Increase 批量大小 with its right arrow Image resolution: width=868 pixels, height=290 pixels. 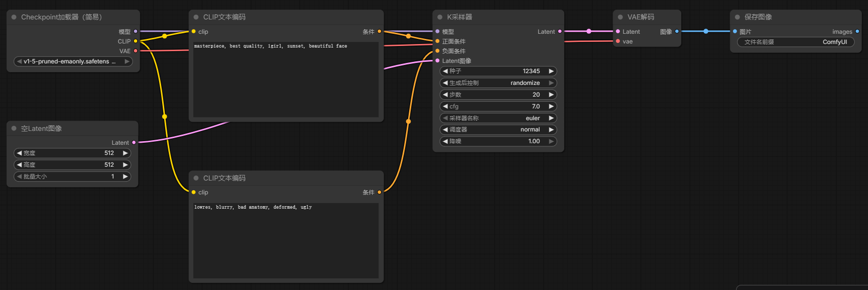tap(125, 176)
